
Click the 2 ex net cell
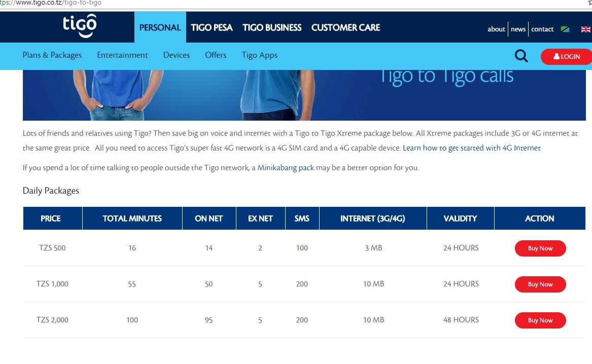pyautogui.click(x=260, y=248)
